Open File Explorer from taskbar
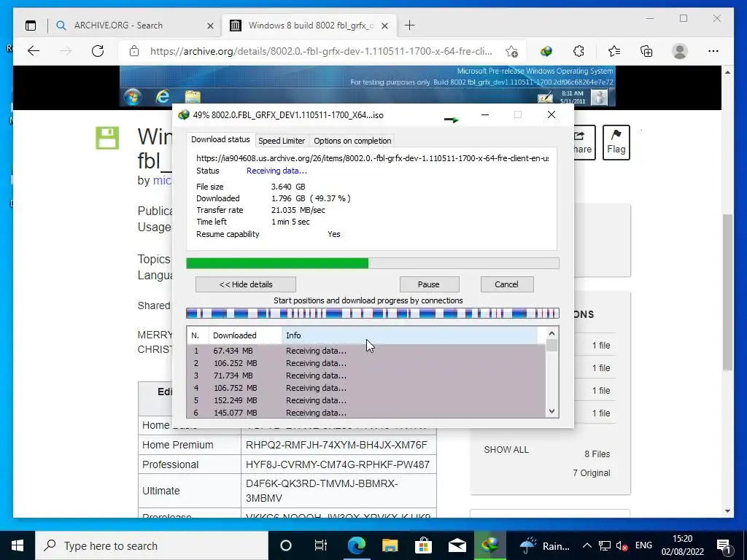 (390, 545)
